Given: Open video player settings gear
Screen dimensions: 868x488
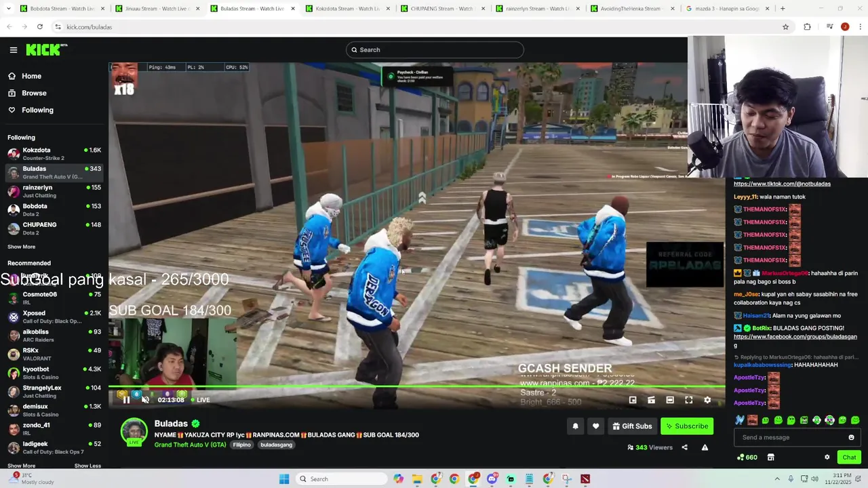Looking at the screenshot, I should 707,400.
